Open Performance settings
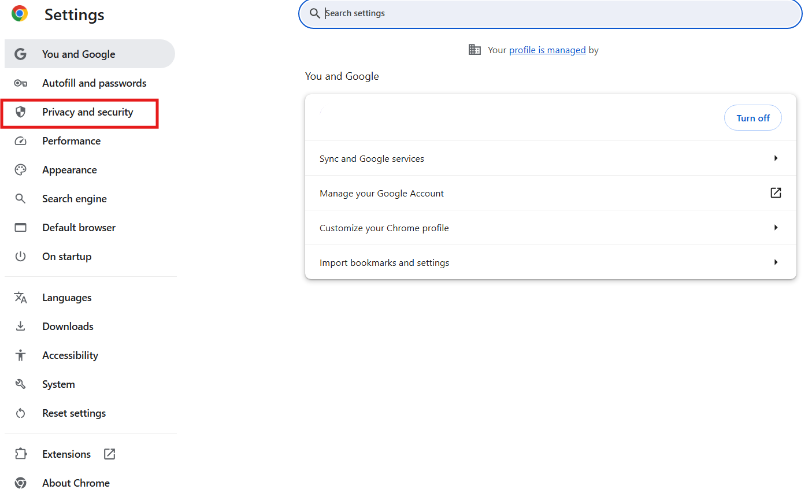The height and width of the screenshot is (504, 812). [90, 141]
